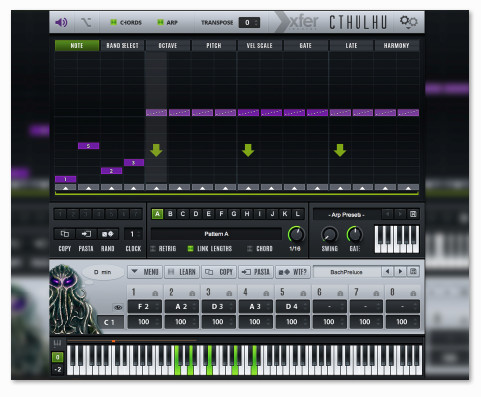Click the speaker audio icon
The height and width of the screenshot is (397, 481).
[61, 22]
